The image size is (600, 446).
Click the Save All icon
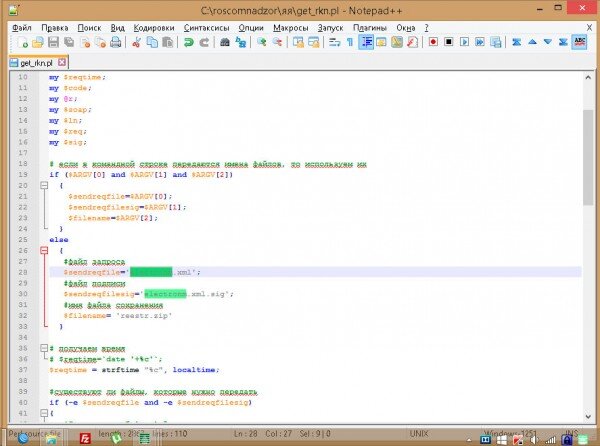click(69, 42)
